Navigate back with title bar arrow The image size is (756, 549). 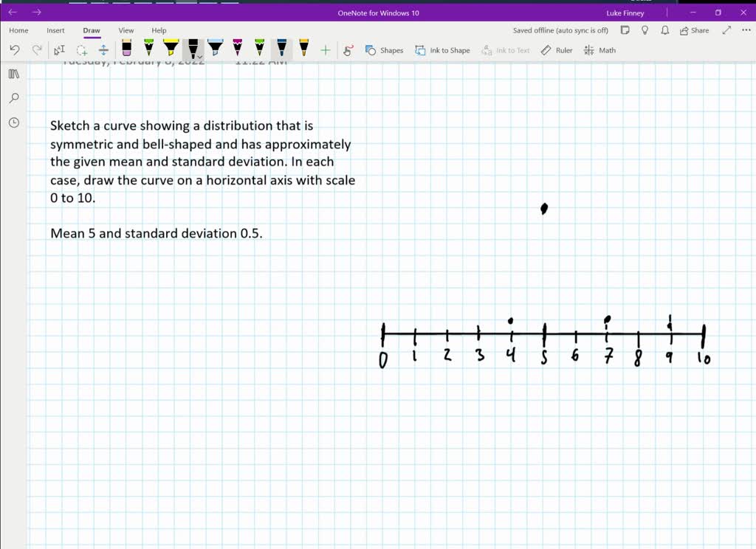point(13,12)
